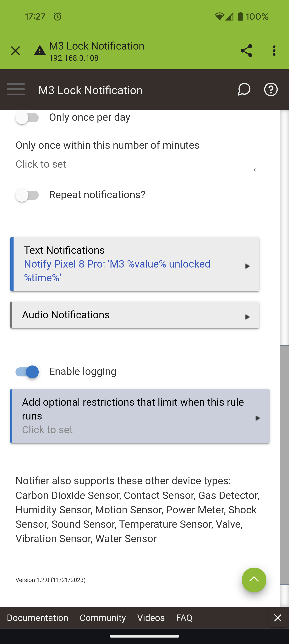Open the three-dot overflow menu

274,51
